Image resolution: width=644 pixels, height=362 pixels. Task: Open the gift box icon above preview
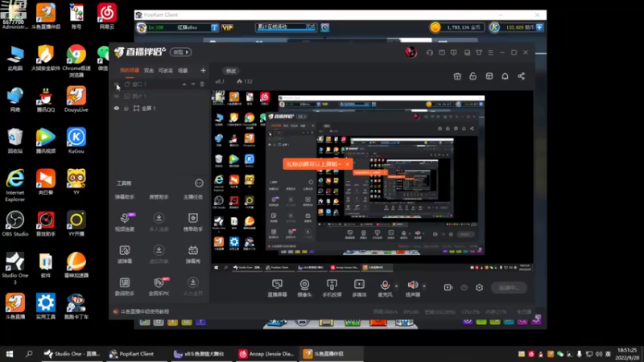click(x=457, y=76)
